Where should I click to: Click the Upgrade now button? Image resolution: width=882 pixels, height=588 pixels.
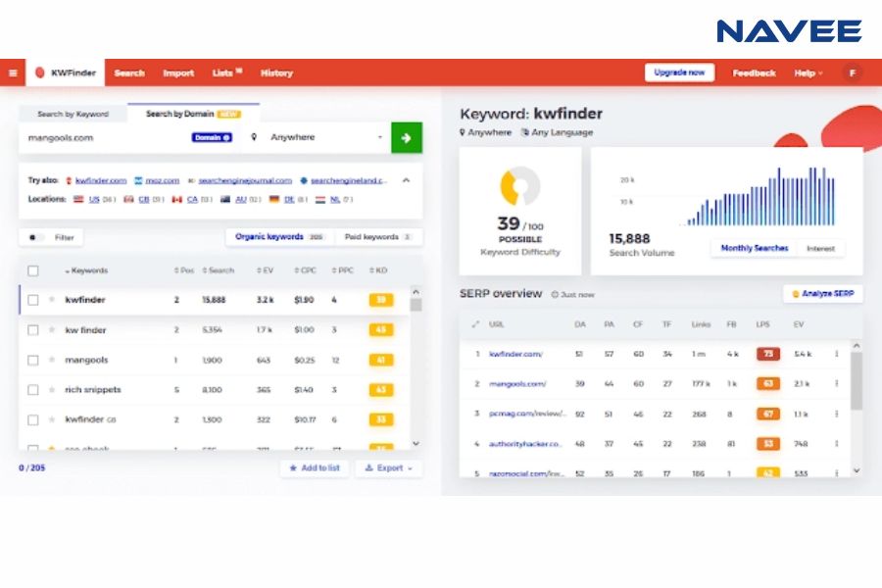679,73
